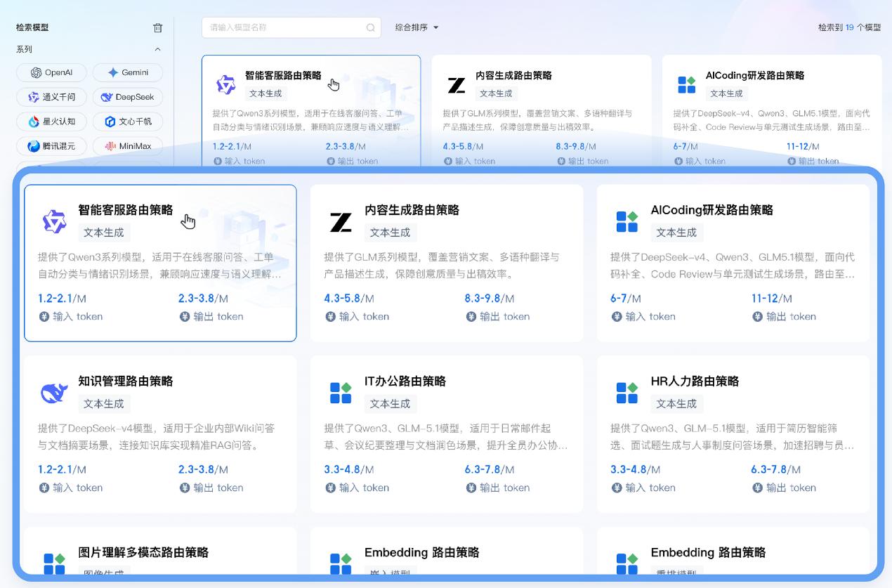Screen dimensions: 892x588
Task: Click the Qwen logo on the enlarged 智能客服路由策略 card
Action: click(x=54, y=221)
